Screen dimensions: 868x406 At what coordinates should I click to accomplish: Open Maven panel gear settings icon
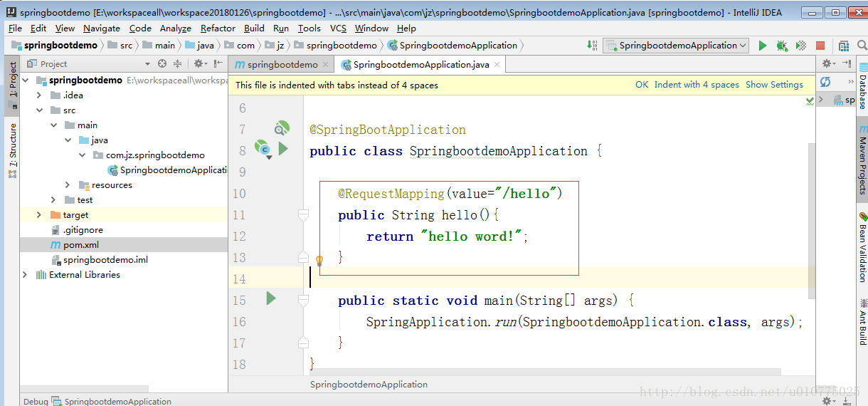pyautogui.click(x=829, y=63)
